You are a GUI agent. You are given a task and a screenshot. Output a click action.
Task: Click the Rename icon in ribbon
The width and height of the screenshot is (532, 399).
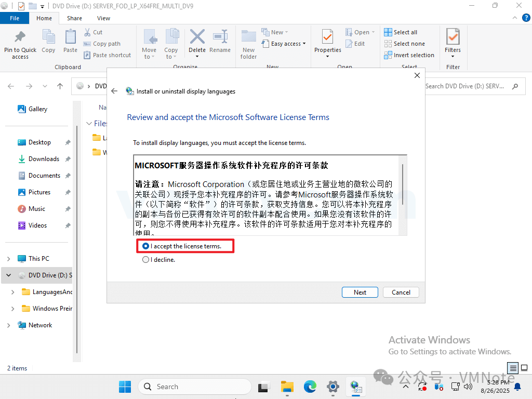click(220, 37)
